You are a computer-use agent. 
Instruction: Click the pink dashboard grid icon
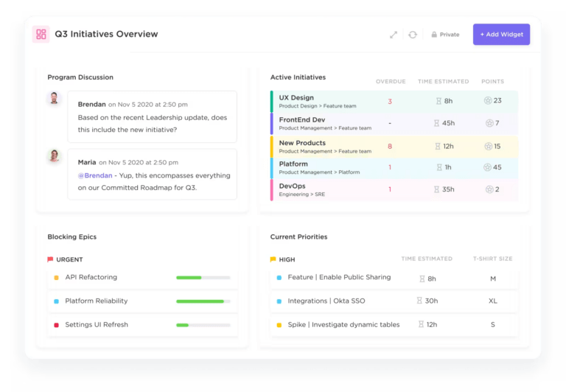41,34
